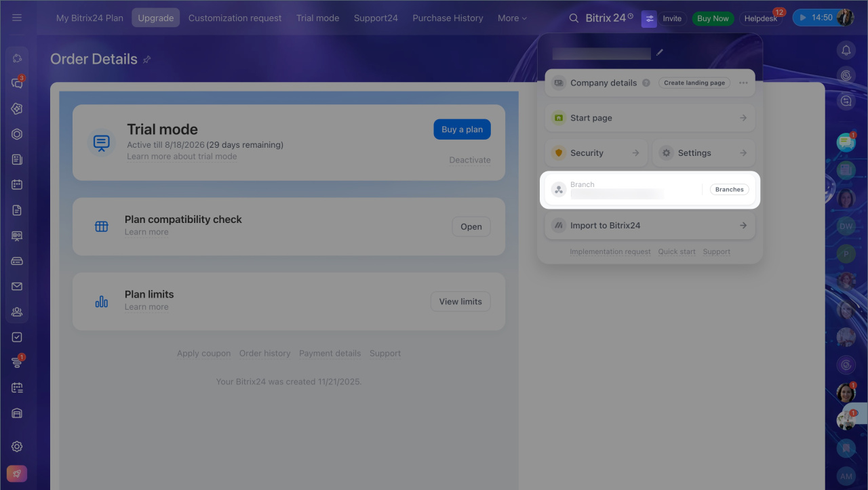The width and height of the screenshot is (868, 490).
Task: Click the Open button for Plan compatibility check
Action: click(x=471, y=226)
